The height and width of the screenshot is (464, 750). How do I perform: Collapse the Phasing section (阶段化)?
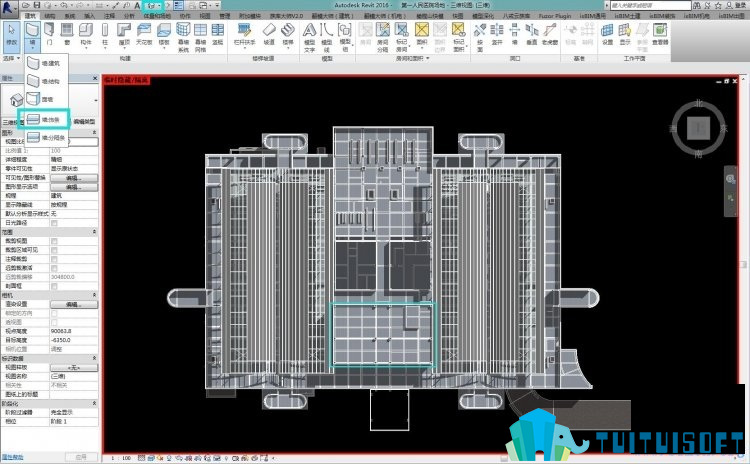[x=94, y=404]
